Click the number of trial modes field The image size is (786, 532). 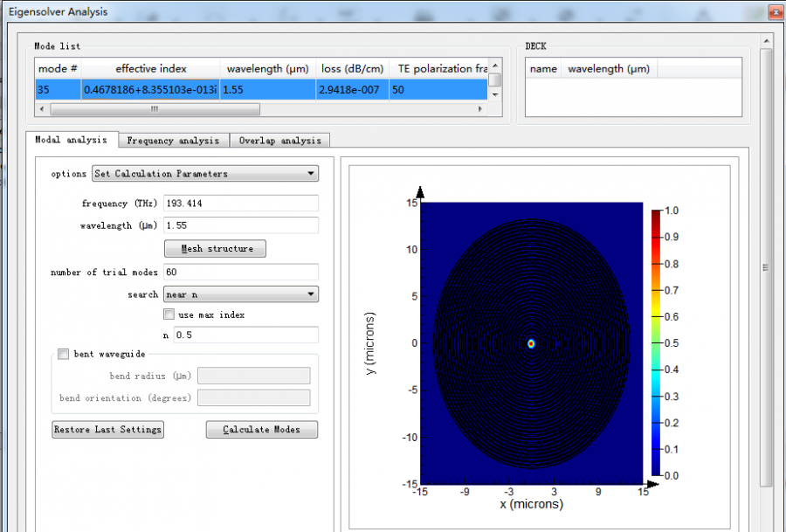pos(241,272)
